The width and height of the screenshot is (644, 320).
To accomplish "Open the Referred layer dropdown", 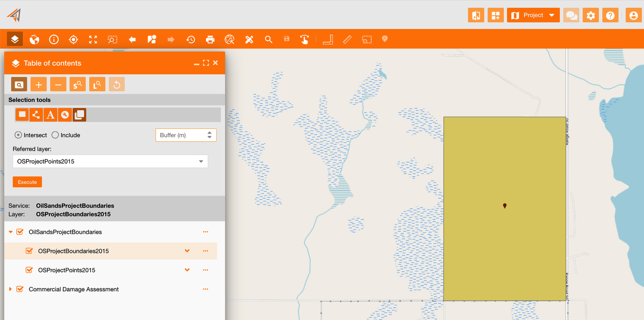I will pyautogui.click(x=111, y=162).
